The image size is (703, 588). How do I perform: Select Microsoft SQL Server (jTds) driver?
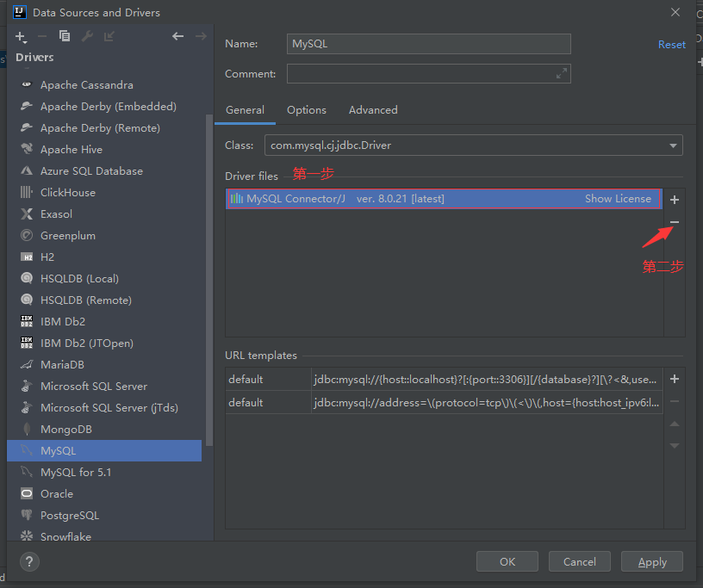(x=104, y=407)
